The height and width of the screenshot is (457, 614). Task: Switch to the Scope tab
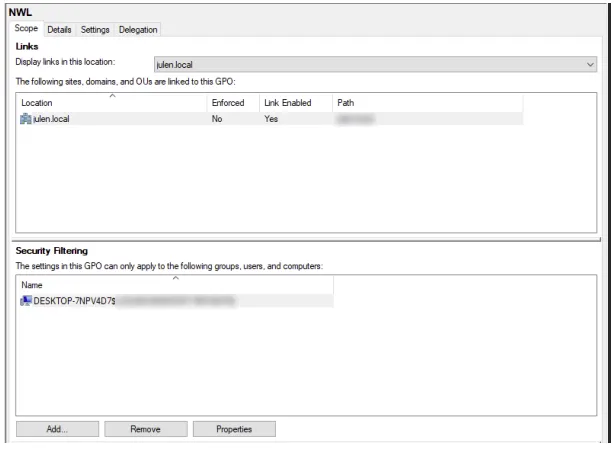(26, 28)
